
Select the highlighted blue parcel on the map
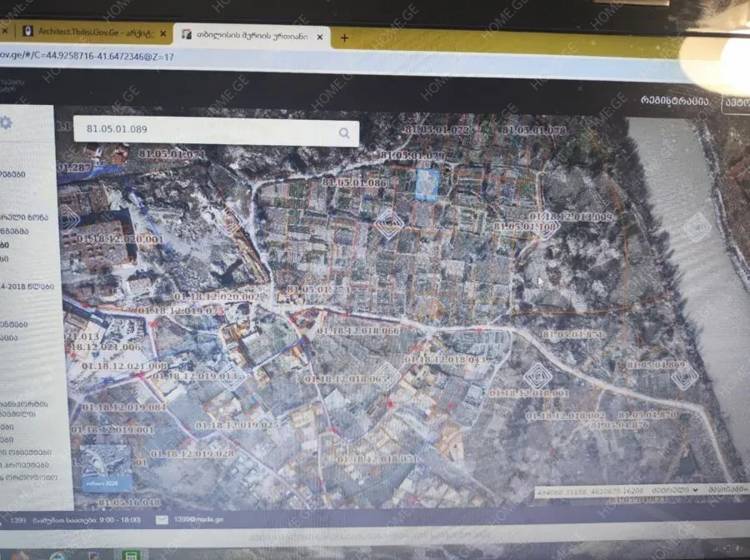[427, 184]
